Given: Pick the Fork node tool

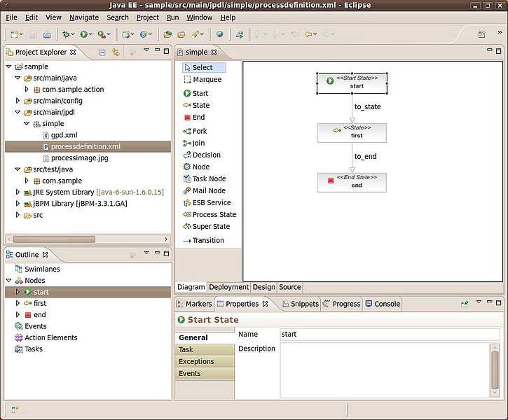Looking at the screenshot, I should pos(195,132).
